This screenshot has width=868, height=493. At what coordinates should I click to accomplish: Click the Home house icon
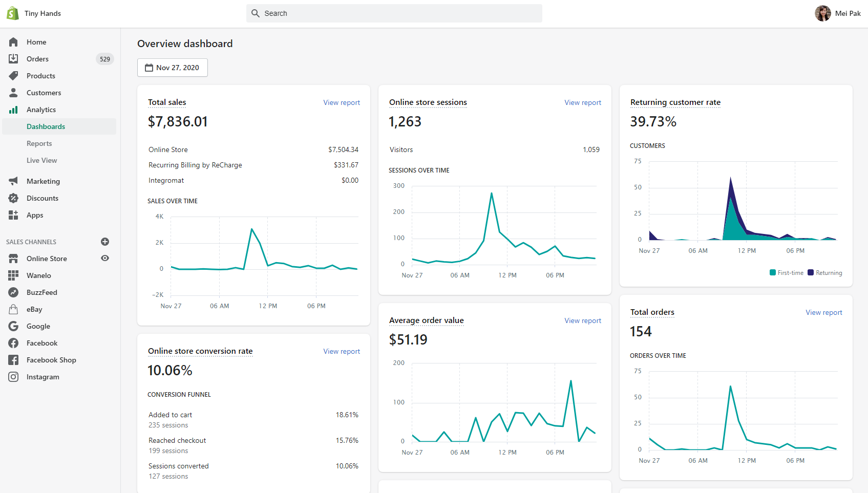pyautogui.click(x=13, y=42)
